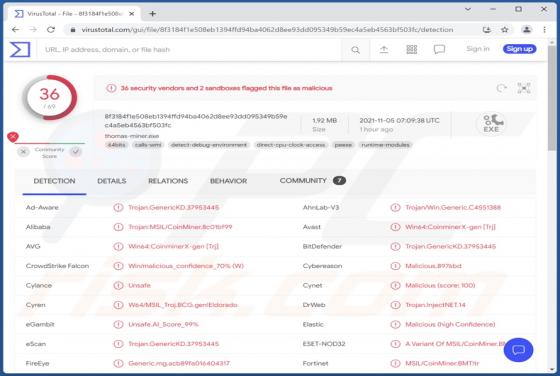
Task: Select the Cynet Malicious score 100 result
Action: (440, 285)
